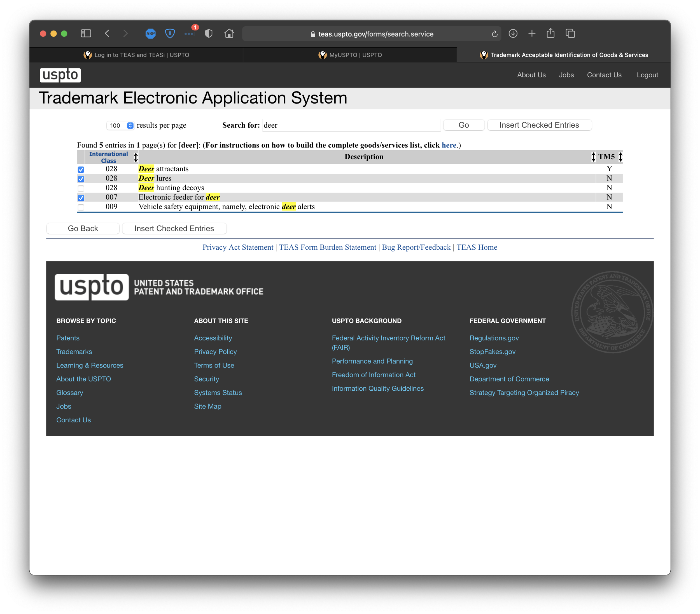Screen dimensions: 700x614
Task: Open a new tab with the plus icon
Action: [532, 34]
